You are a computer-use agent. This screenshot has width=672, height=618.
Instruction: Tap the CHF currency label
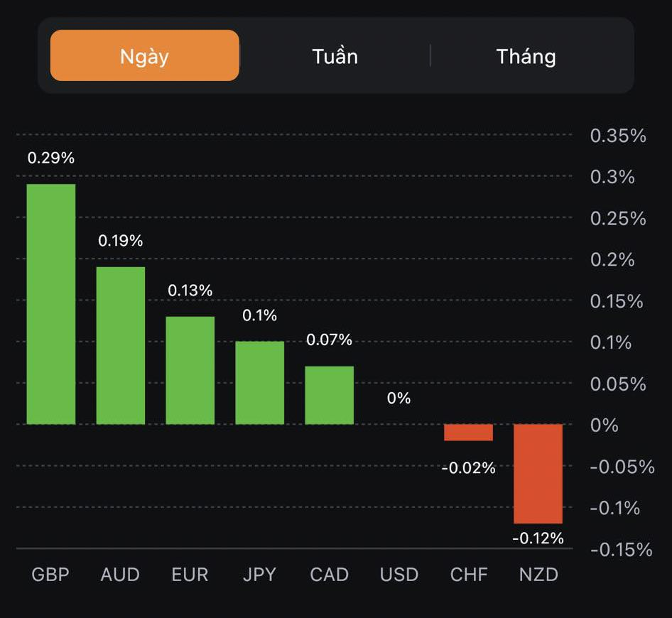click(x=469, y=575)
